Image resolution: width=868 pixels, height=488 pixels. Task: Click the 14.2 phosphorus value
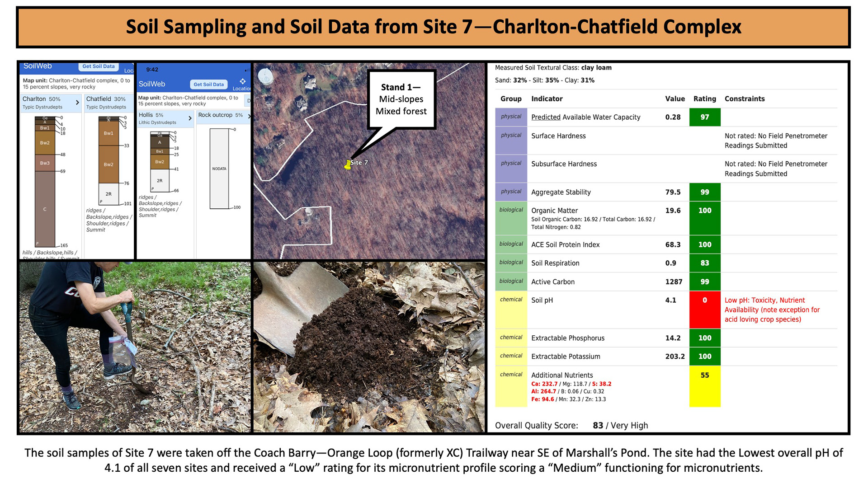pos(673,338)
